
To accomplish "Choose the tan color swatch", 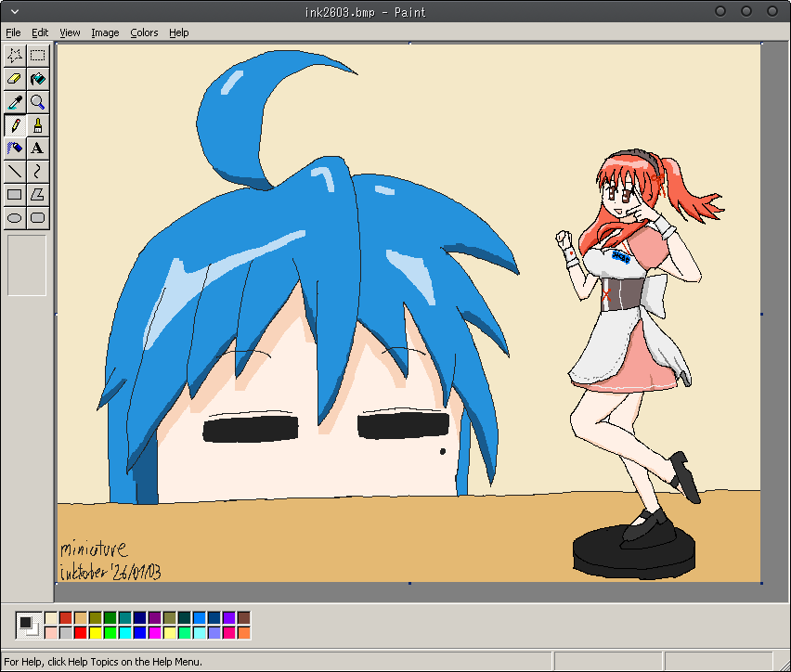I will pyautogui.click(x=81, y=618).
